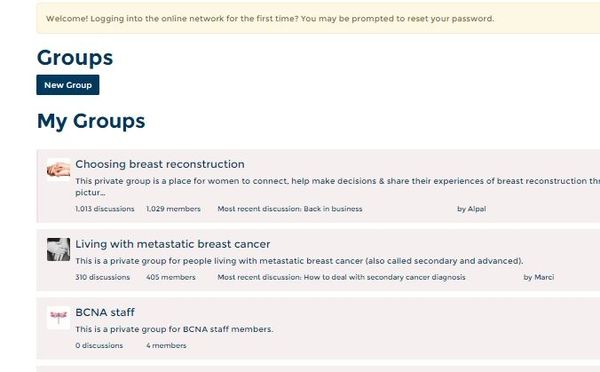The height and width of the screenshot is (372, 600).
Task: Click the New Group button
Action: 68,85
